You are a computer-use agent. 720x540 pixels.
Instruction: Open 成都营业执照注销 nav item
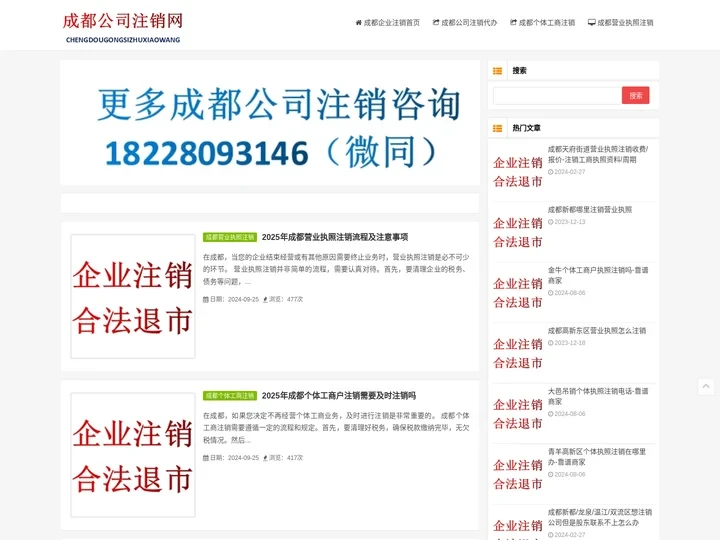click(x=620, y=22)
